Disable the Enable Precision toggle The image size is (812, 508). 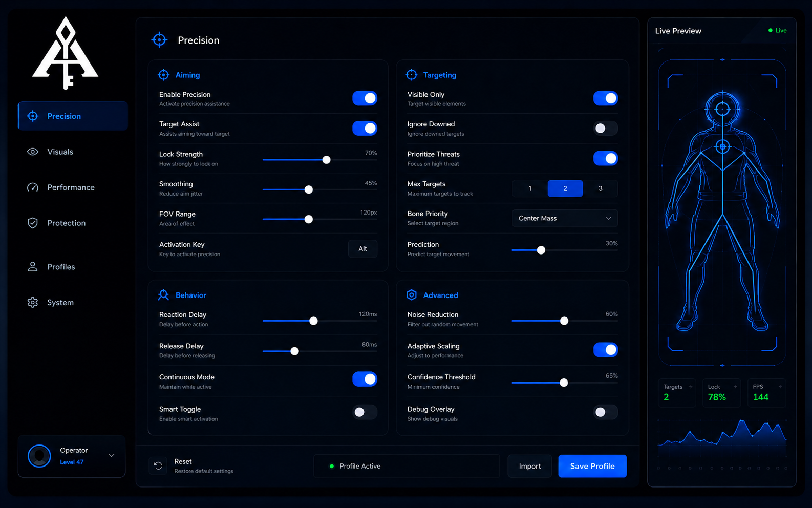[x=365, y=98]
